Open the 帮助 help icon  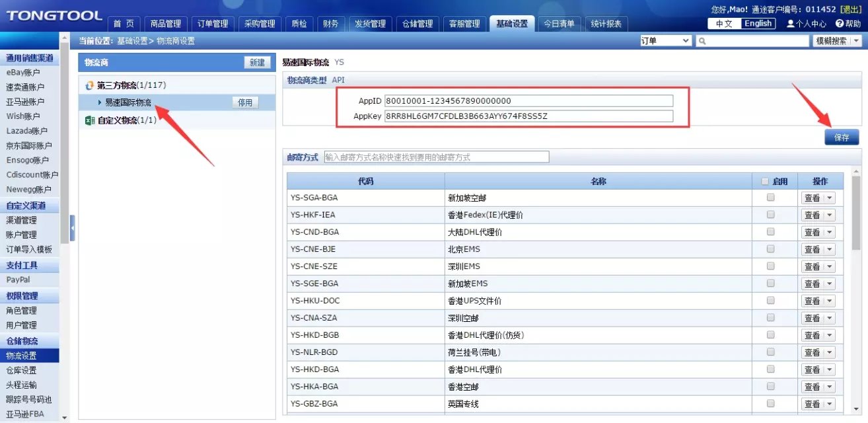(839, 24)
